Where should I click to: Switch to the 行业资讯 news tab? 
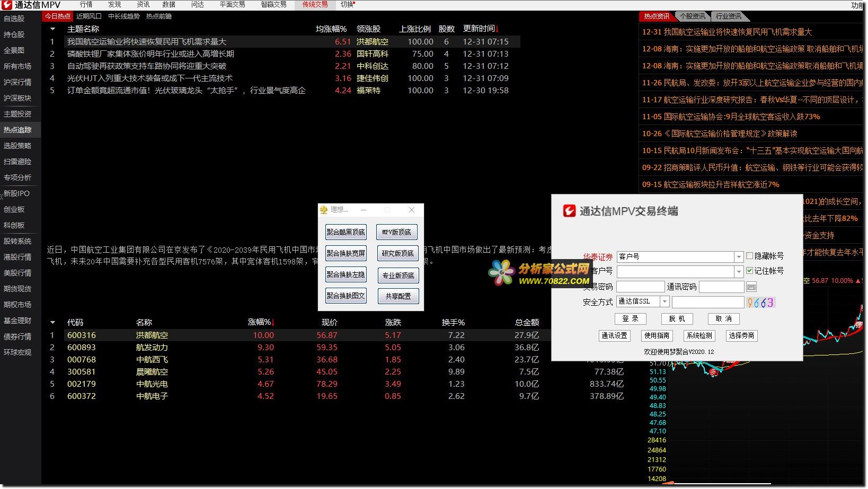(729, 16)
